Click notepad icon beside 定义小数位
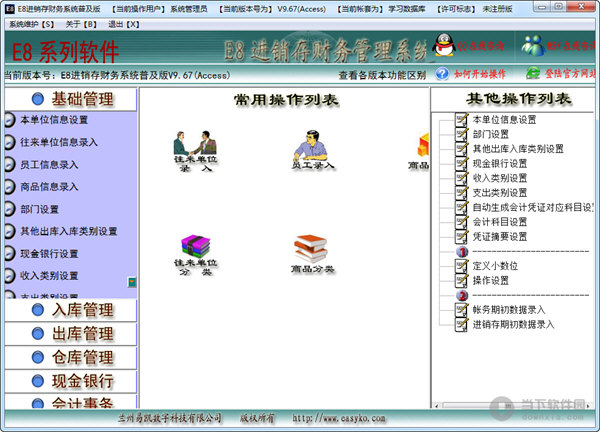 (461, 266)
